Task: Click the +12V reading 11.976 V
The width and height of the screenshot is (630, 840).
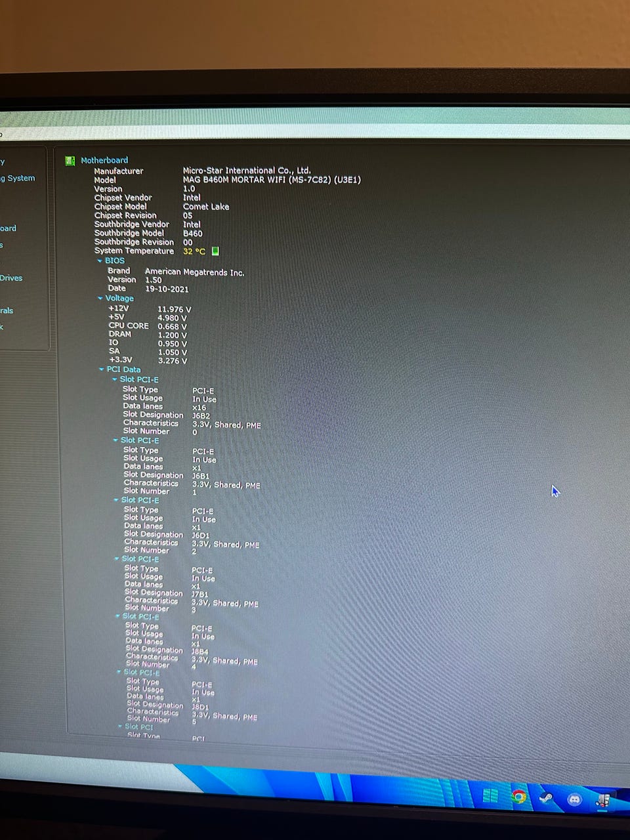Action: click(175, 310)
